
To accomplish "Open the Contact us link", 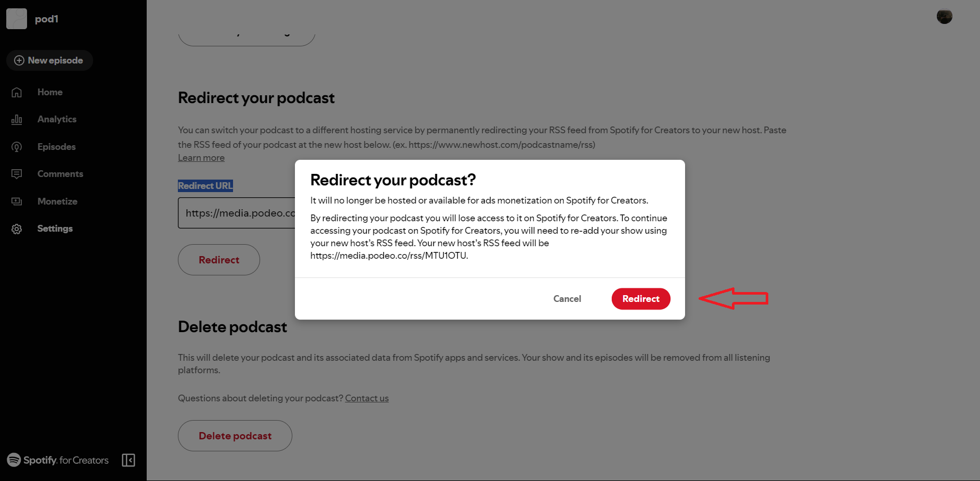I will [x=367, y=398].
